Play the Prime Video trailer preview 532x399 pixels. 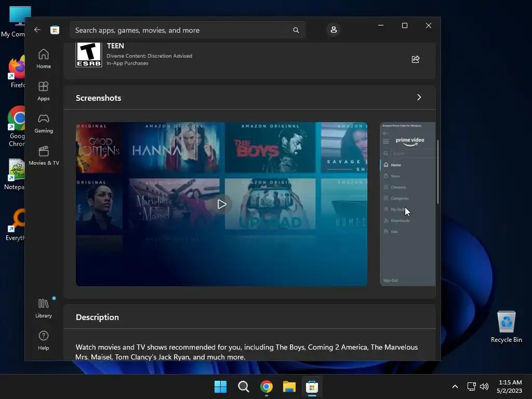221,204
